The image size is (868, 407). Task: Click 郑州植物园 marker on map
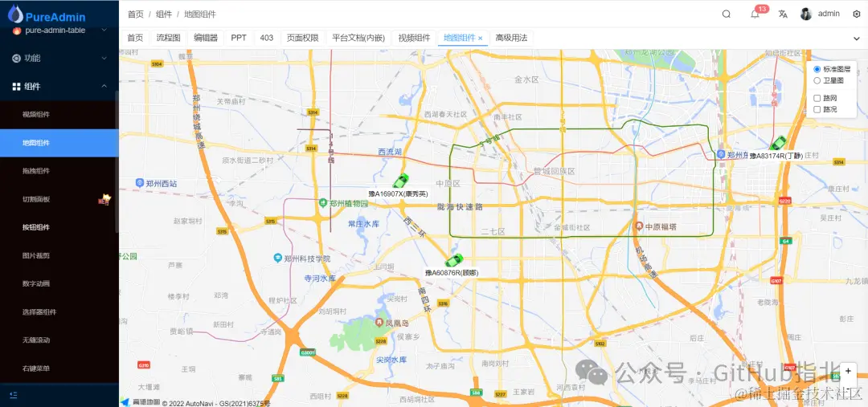pos(323,203)
